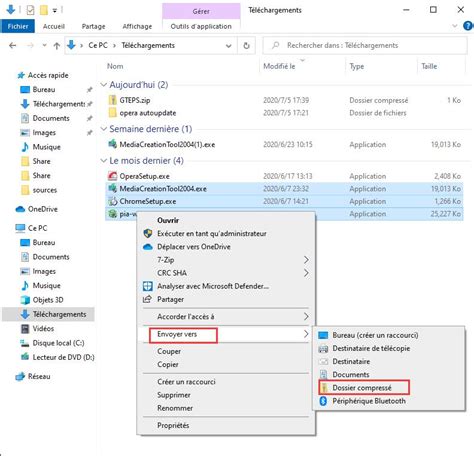
Task: Click the New folder quick access icon
Action: pos(44,10)
